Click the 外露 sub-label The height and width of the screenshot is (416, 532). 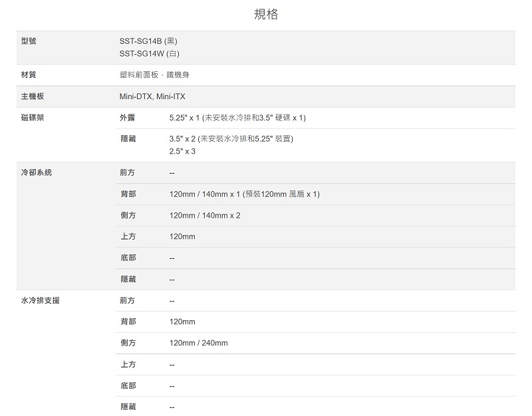click(127, 118)
